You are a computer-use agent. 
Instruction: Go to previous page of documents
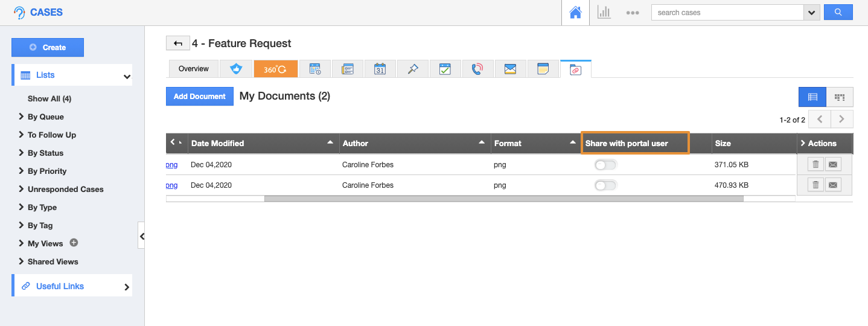(820, 119)
